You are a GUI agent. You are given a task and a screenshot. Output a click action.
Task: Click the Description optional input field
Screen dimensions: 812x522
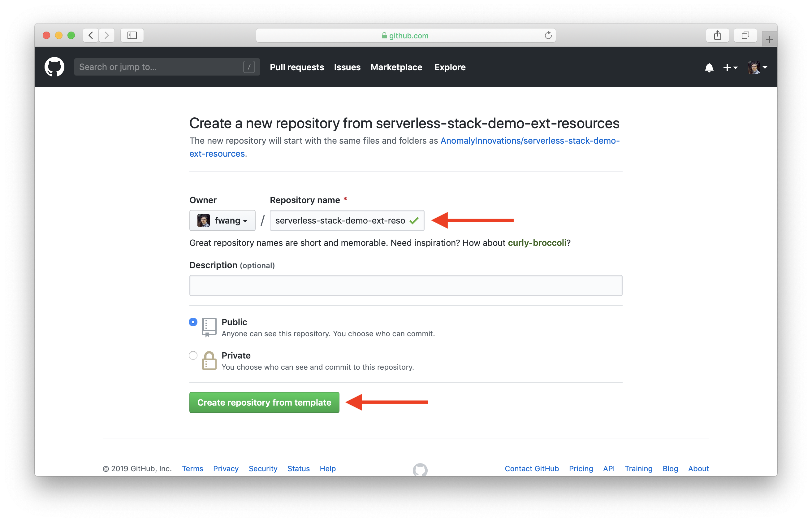coord(405,285)
